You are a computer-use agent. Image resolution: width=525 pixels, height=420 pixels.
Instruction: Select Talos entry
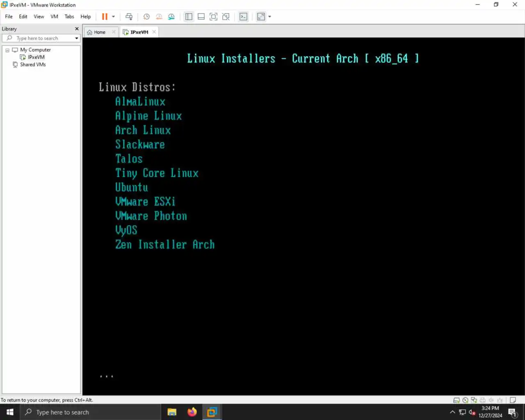[x=129, y=159]
